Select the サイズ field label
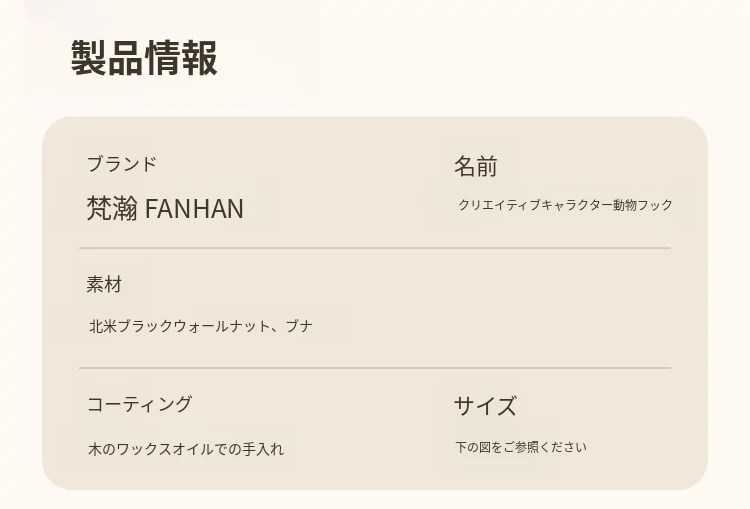The width and height of the screenshot is (750, 509). (x=485, y=406)
